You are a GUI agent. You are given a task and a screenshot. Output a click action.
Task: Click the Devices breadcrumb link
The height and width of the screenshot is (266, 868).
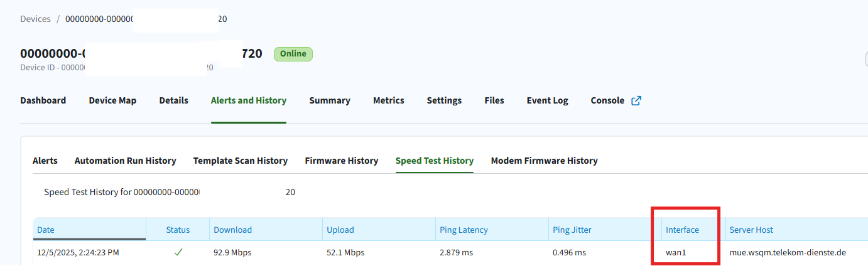point(35,19)
